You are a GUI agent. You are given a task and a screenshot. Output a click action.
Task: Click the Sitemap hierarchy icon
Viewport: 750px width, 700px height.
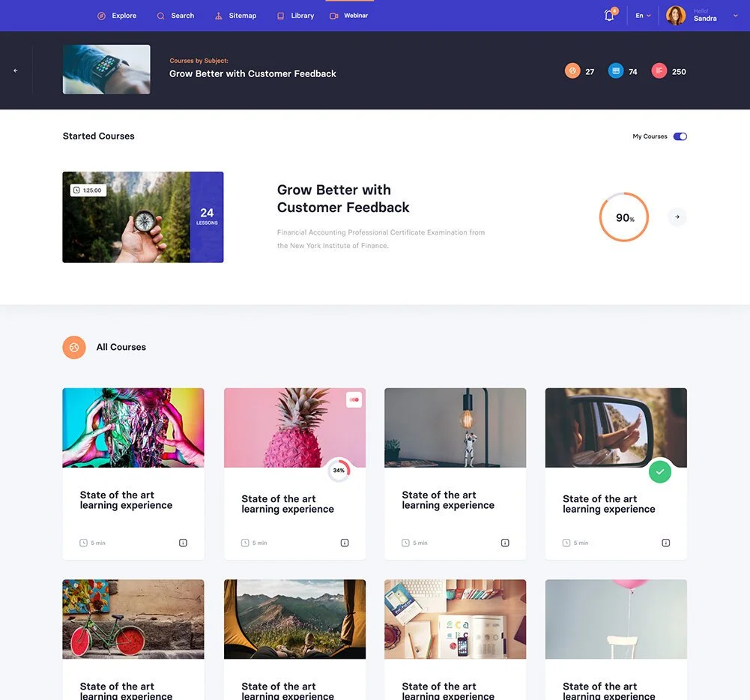click(219, 16)
